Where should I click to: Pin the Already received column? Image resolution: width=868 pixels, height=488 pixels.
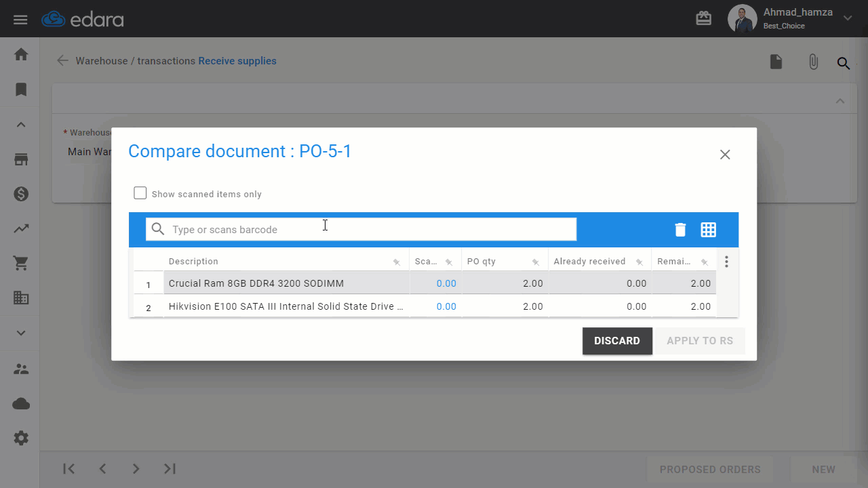pyautogui.click(x=639, y=262)
